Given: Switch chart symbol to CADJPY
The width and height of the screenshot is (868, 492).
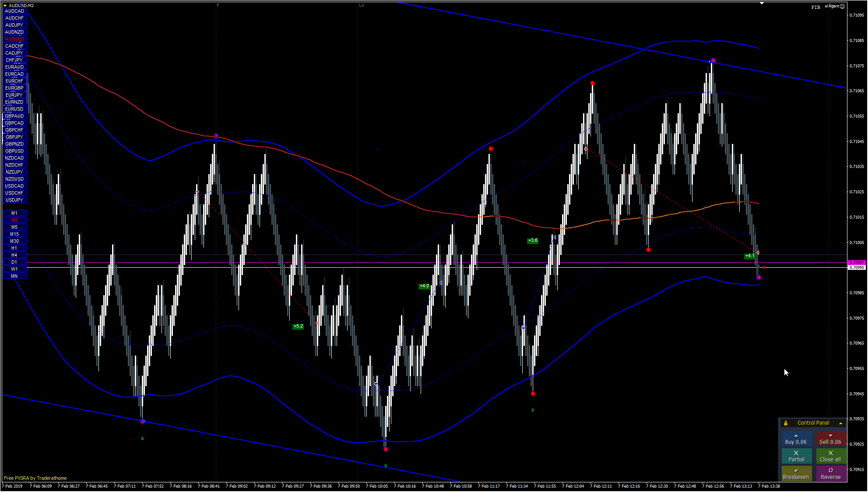Looking at the screenshot, I should coord(14,53).
